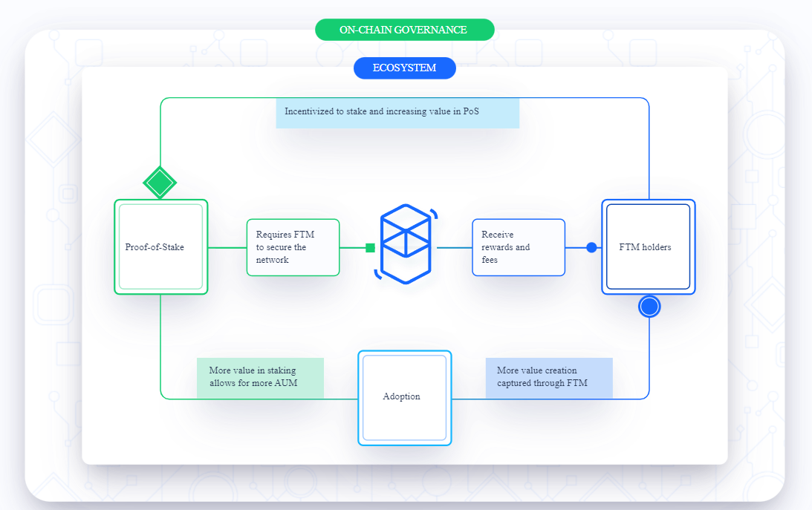The width and height of the screenshot is (812, 510).
Task: Click the 'Receive rewards and fees' box
Action: (x=518, y=247)
